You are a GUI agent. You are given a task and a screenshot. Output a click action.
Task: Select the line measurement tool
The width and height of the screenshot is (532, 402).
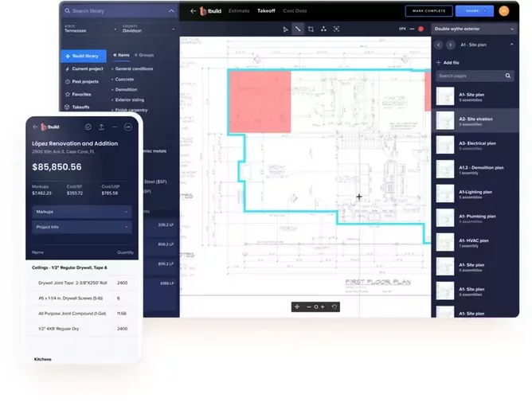click(298, 29)
